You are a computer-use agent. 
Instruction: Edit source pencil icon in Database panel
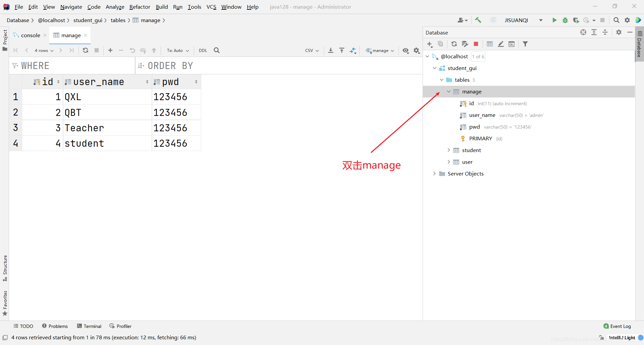(501, 44)
